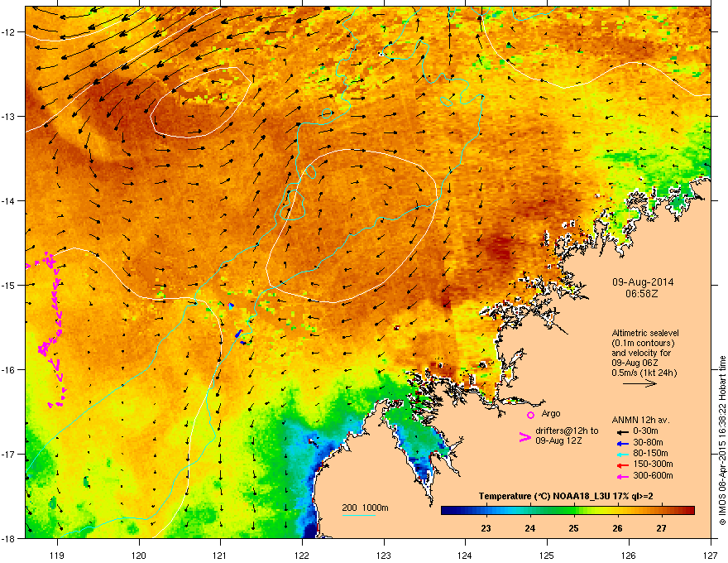This screenshot has width=728, height=563.
Task: Click the '09-Aug 06Z' velocity date caption
Action: (x=635, y=363)
